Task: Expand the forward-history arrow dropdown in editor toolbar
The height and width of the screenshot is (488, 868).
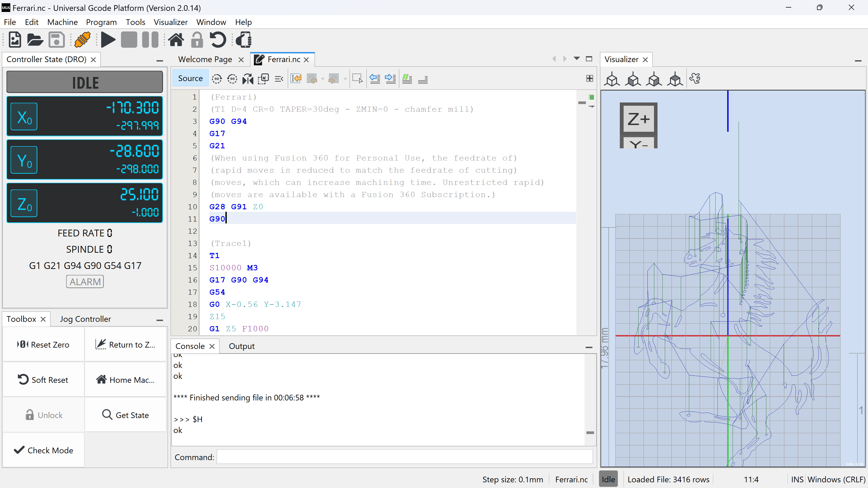Action: pyautogui.click(x=345, y=79)
